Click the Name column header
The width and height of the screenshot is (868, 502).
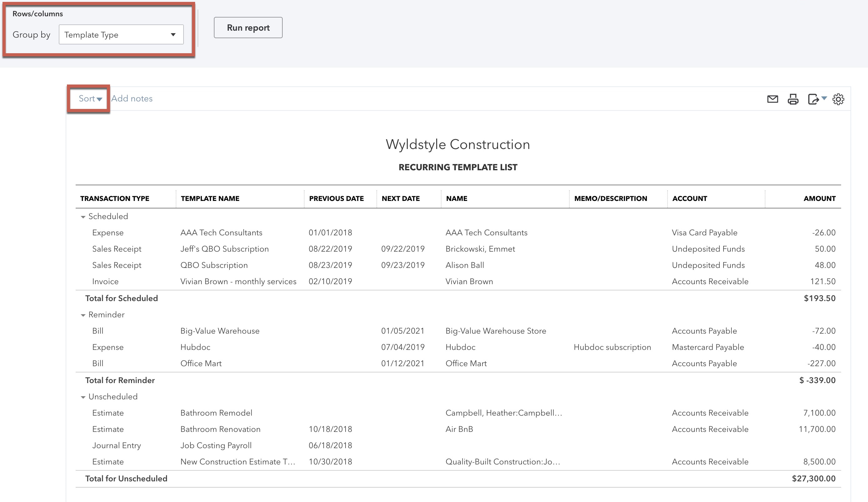pyautogui.click(x=457, y=199)
